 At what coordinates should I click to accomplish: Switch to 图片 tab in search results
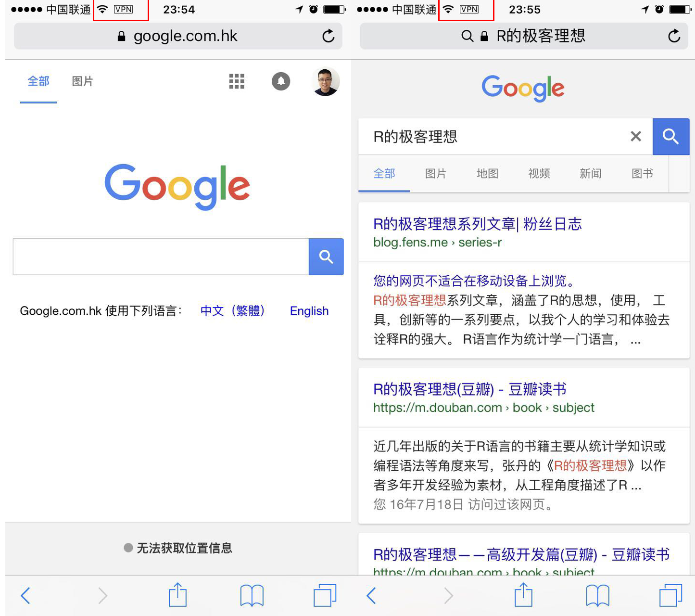tap(436, 174)
